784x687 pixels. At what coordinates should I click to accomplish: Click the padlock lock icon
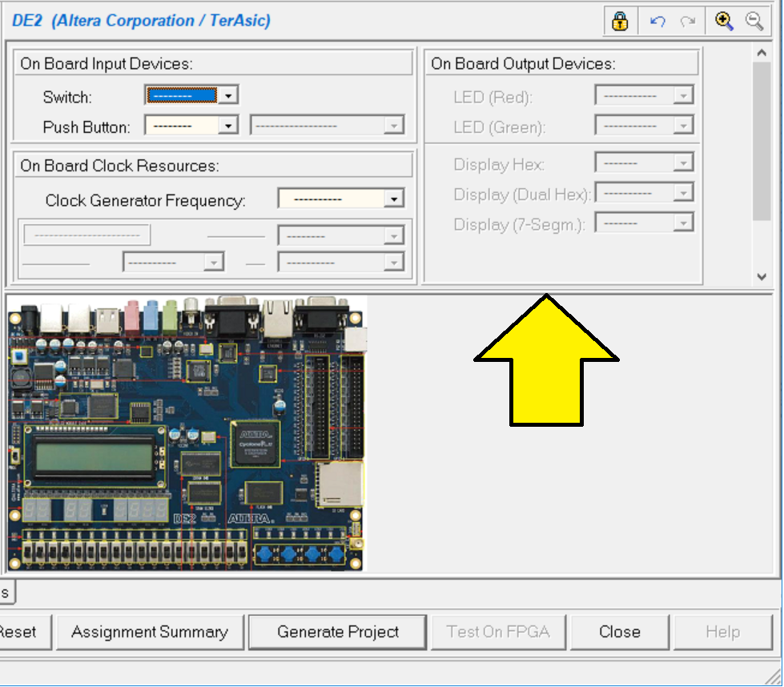click(620, 22)
